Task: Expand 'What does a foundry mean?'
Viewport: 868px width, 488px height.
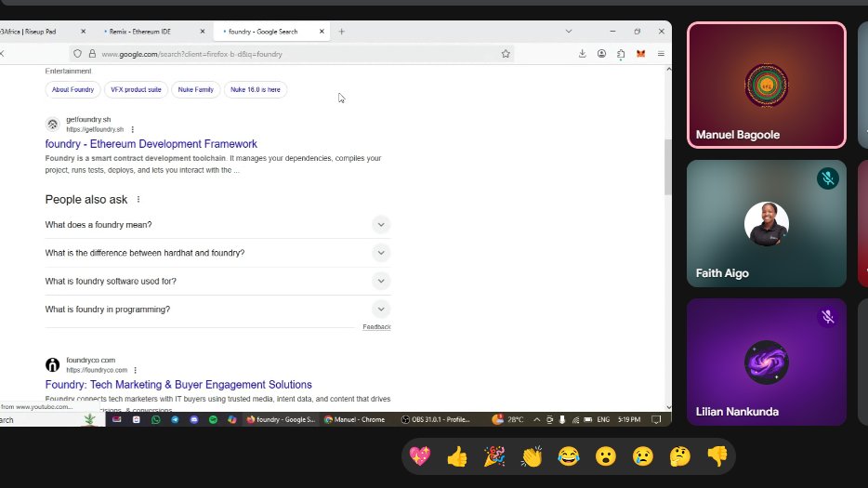Action: pos(218,225)
